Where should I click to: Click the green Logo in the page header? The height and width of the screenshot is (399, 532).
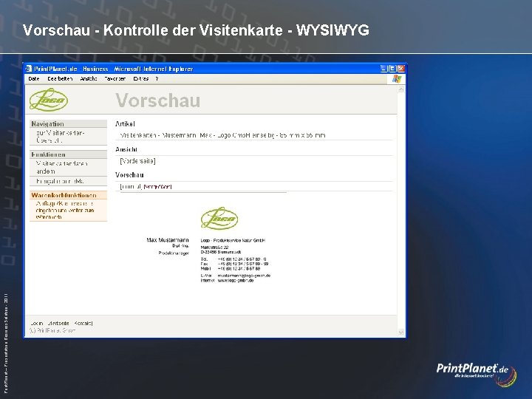49,100
